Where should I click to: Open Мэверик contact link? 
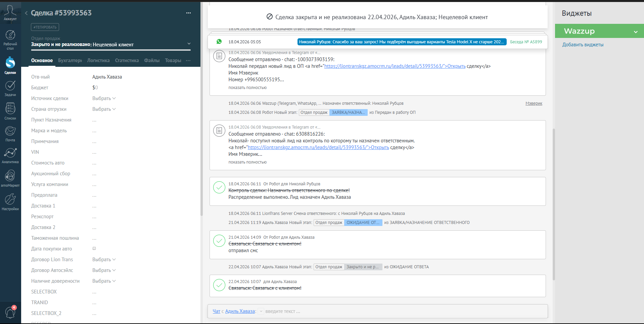(534, 103)
